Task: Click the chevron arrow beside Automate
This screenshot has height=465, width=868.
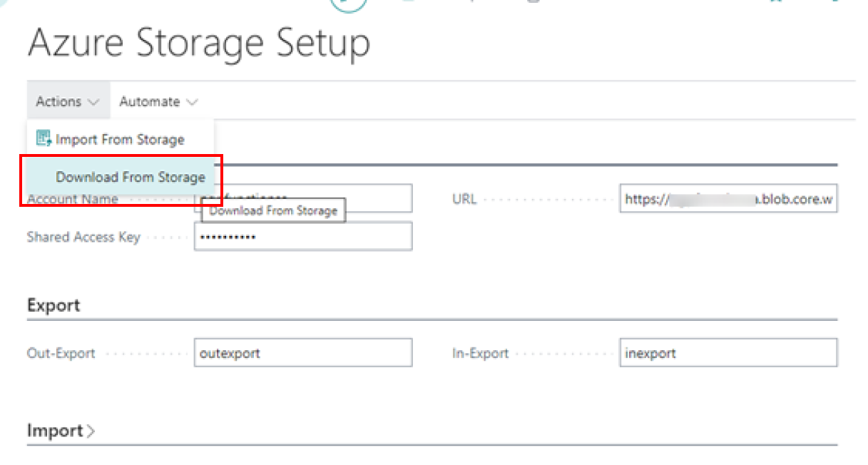Action: [x=191, y=102]
